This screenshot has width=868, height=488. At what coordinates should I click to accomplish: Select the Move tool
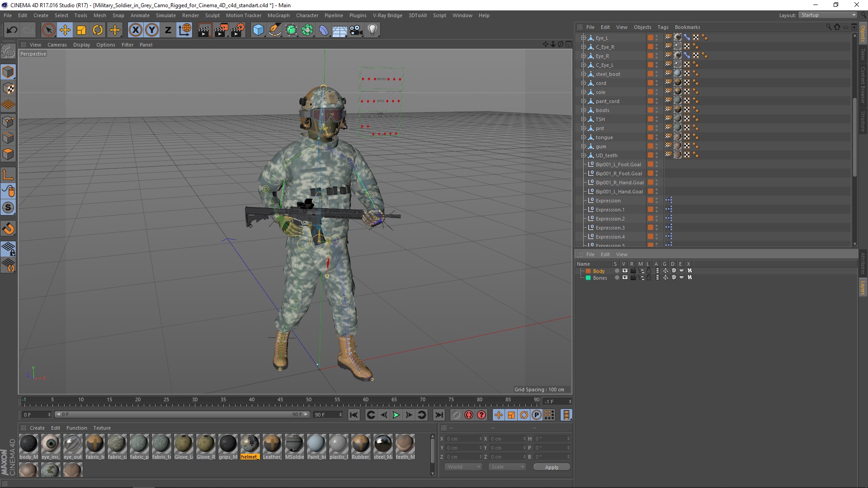coord(65,30)
